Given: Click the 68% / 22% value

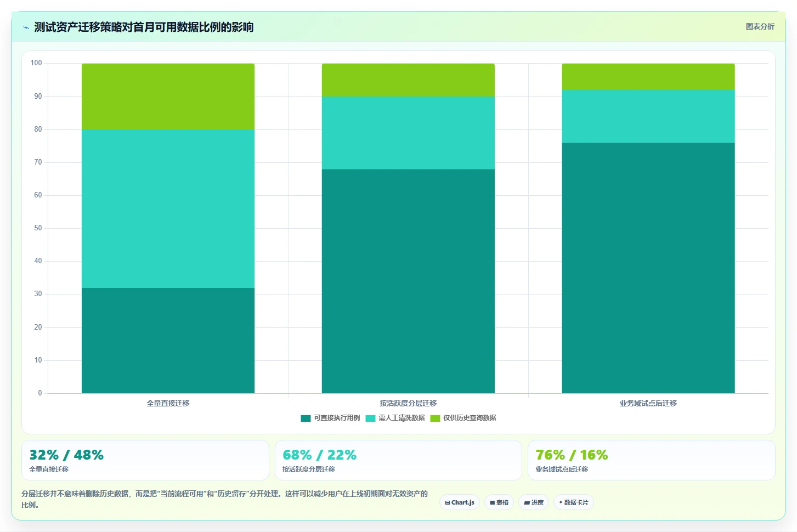Looking at the screenshot, I should (x=319, y=455).
